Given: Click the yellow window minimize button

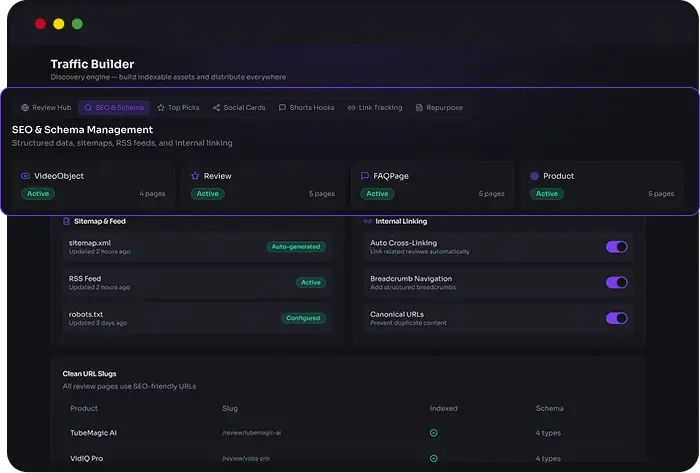Looking at the screenshot, I should point(58,24).
